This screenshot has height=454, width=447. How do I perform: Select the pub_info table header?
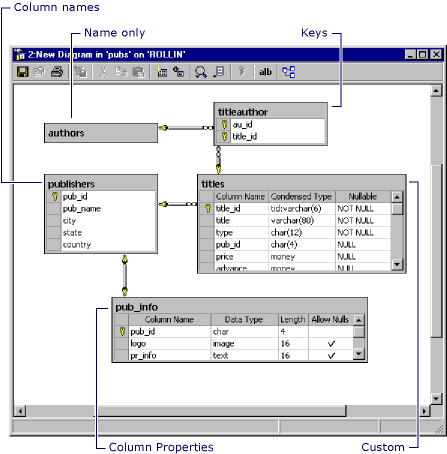point(239,307)
